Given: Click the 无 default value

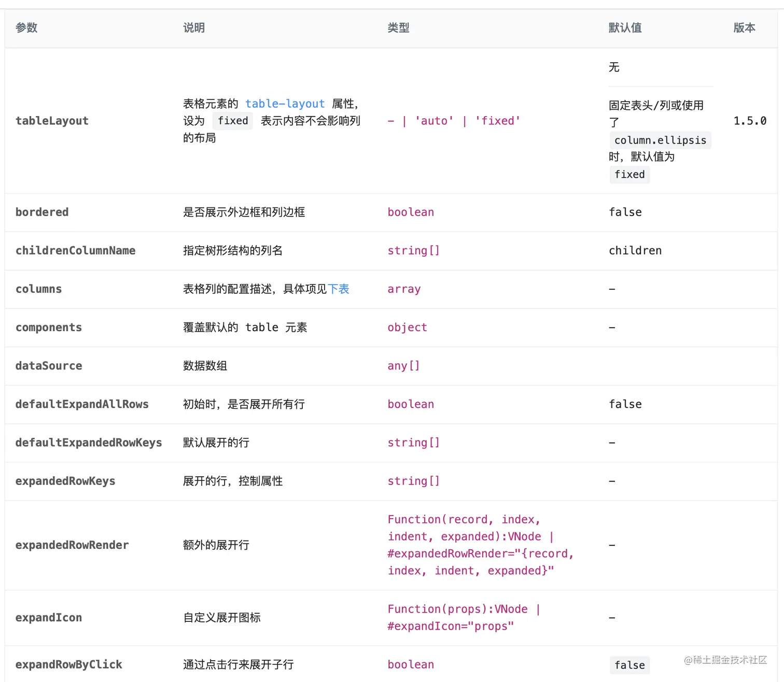Looking at the screenshot, I should click(x=614, y=67).
